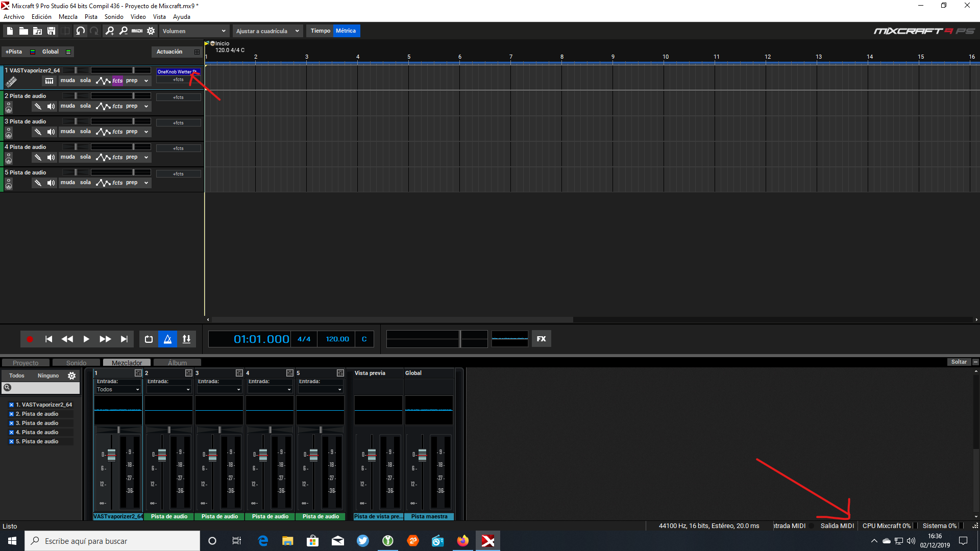Toggle fcts effects on the VASTvaporizer2_64 track
Image resolution: width=980 pixels, height=551 pixels.
[x=117, y=81]
